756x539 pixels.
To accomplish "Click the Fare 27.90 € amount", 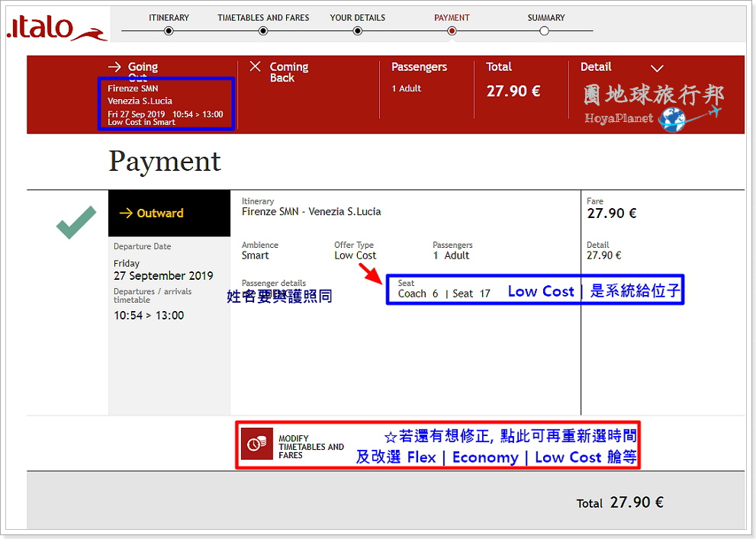I will click(612, 213).
